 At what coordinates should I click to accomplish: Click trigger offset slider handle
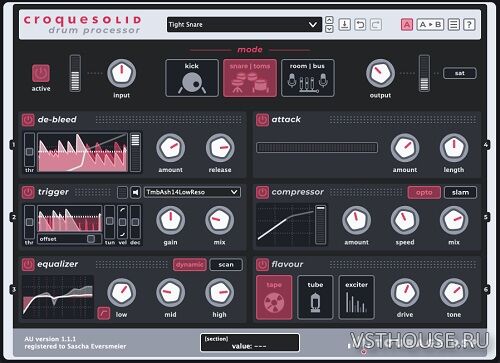[90, 239]
